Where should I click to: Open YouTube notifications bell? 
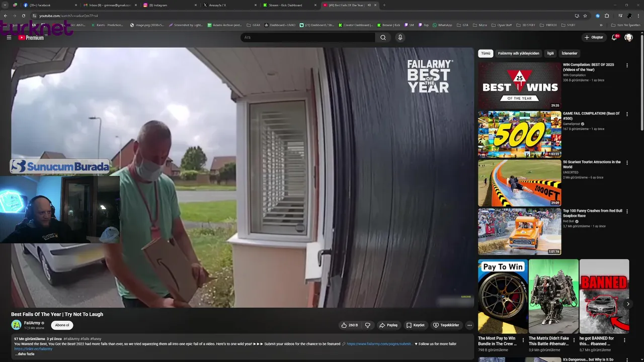point(614,37)
